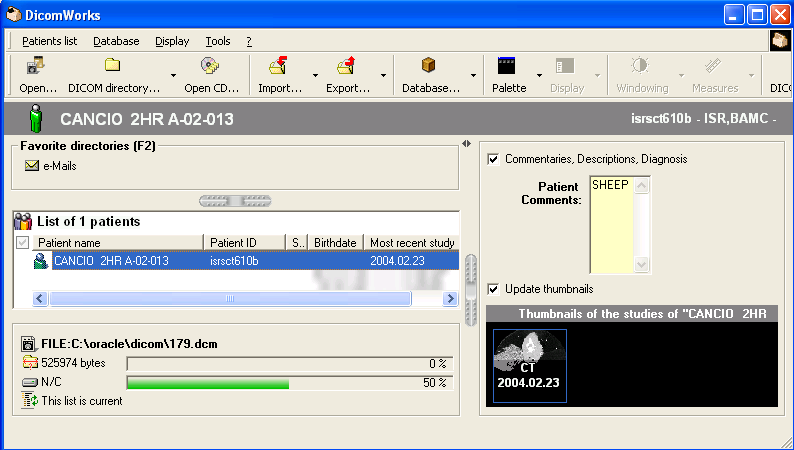Image resolution: width=794 pixels, height=450 pixels.
Task: Sort by Birthdate column header
Action: (x=336, y=242)
